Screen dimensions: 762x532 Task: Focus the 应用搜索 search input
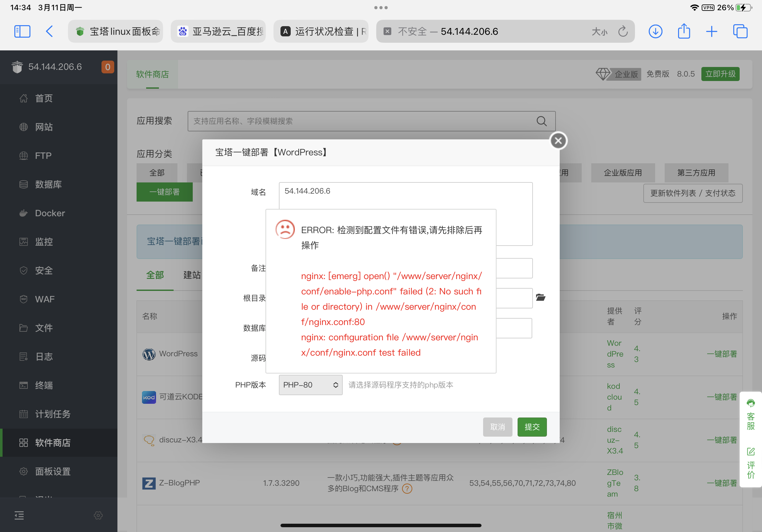point(371,121)
